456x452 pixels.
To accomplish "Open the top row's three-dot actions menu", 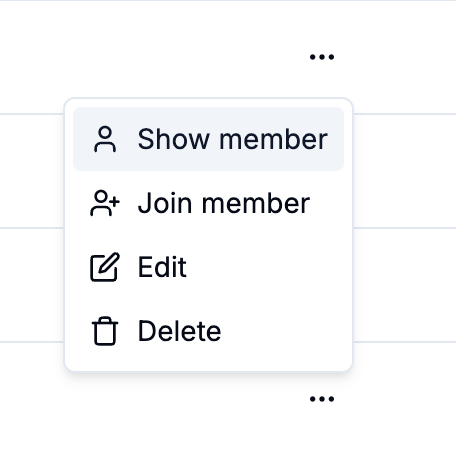I will tap(322, 57).
